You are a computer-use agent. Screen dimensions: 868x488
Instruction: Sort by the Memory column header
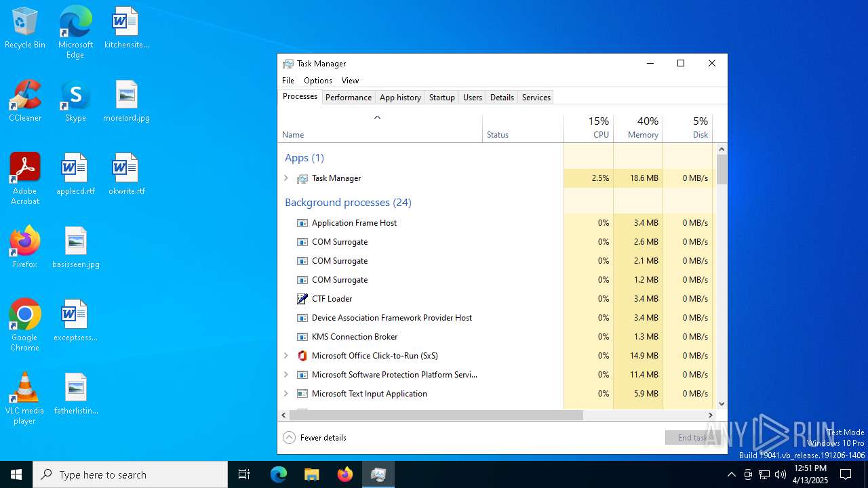point(638,128)
